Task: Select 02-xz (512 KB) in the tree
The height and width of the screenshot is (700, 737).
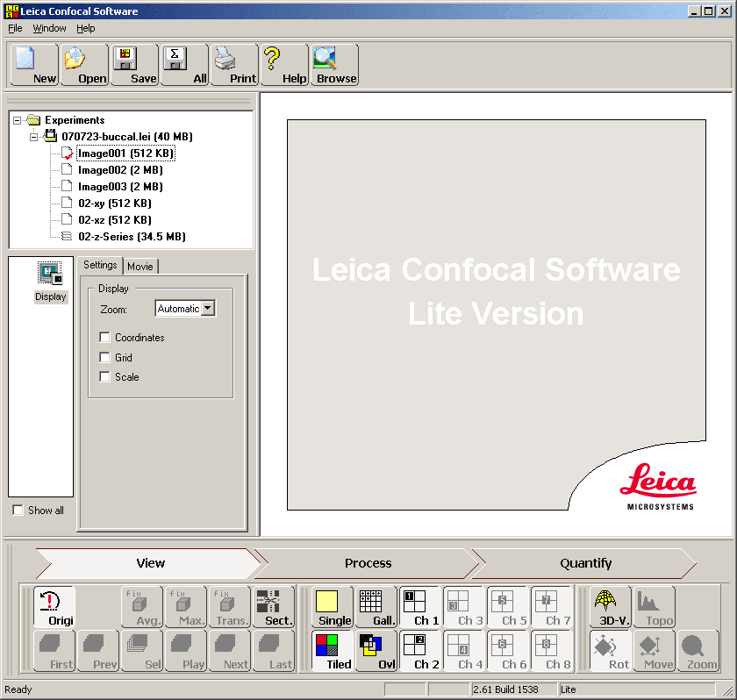Action: click(115, 220)
